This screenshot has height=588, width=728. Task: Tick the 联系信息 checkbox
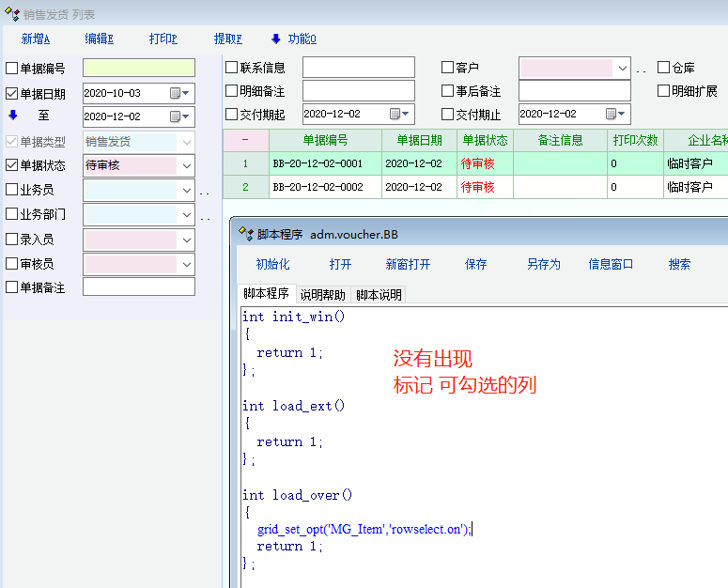click(x=232, y=68)
